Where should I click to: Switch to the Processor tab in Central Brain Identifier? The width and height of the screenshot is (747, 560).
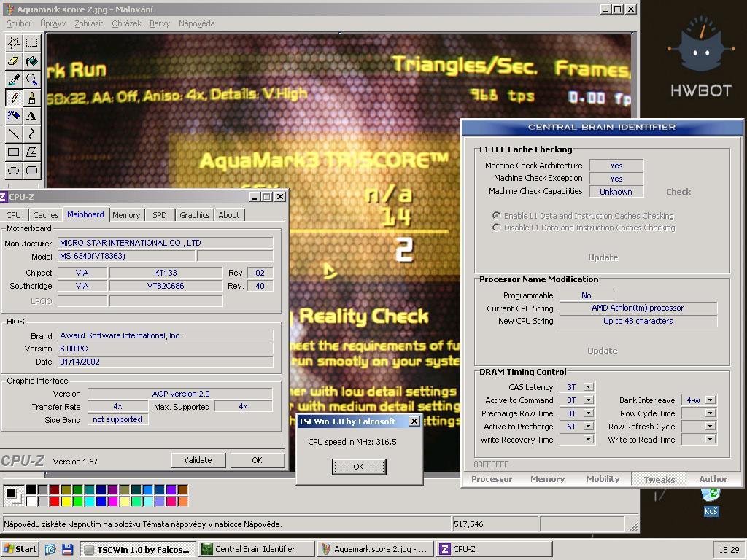click(492, 479)
